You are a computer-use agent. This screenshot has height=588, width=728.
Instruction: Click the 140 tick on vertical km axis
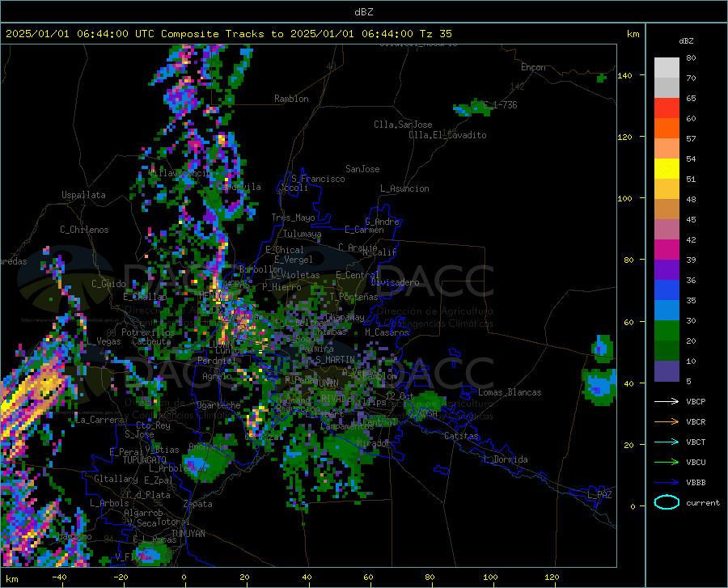coord(624,75)
